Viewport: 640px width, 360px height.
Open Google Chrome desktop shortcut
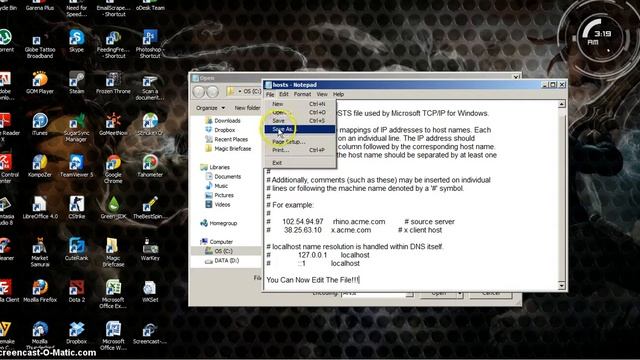click(x=113, y=169)
